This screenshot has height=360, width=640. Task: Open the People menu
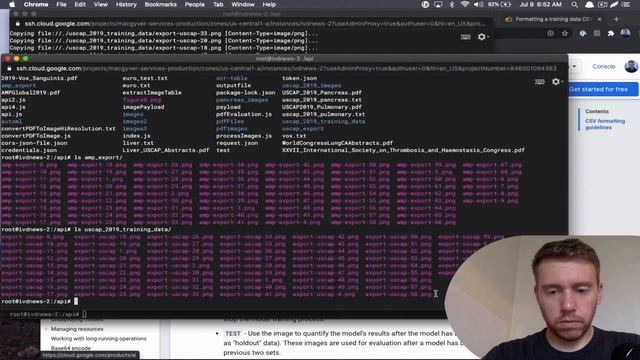(x=194, y=4)
